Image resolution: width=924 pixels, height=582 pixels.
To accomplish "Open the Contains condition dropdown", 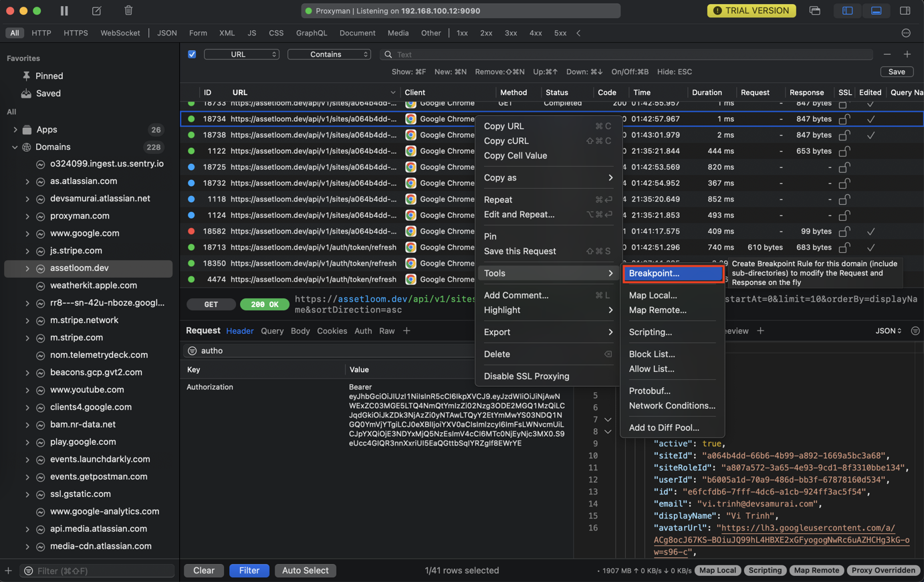I will point(329,54).
